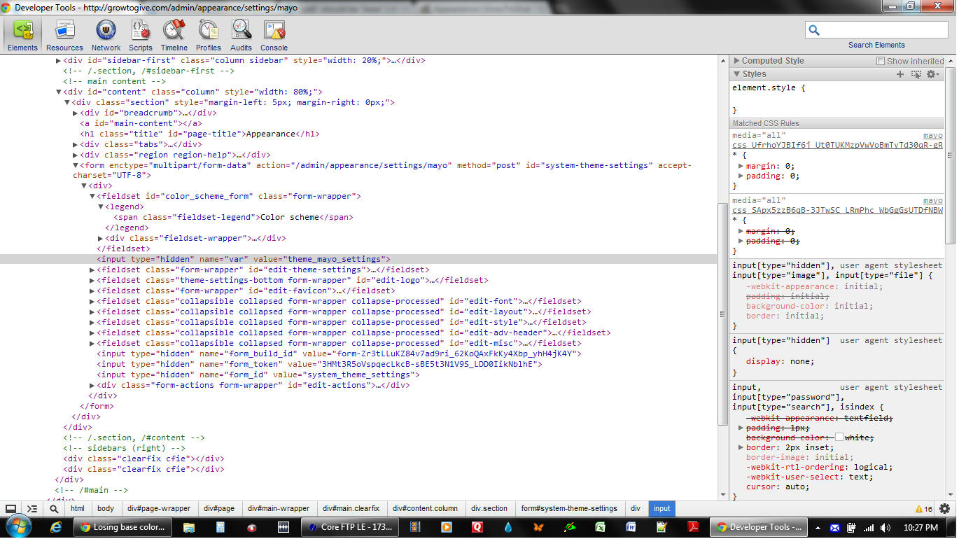
Task: Select the form_token hidden input line
Action: pos(318,364)
